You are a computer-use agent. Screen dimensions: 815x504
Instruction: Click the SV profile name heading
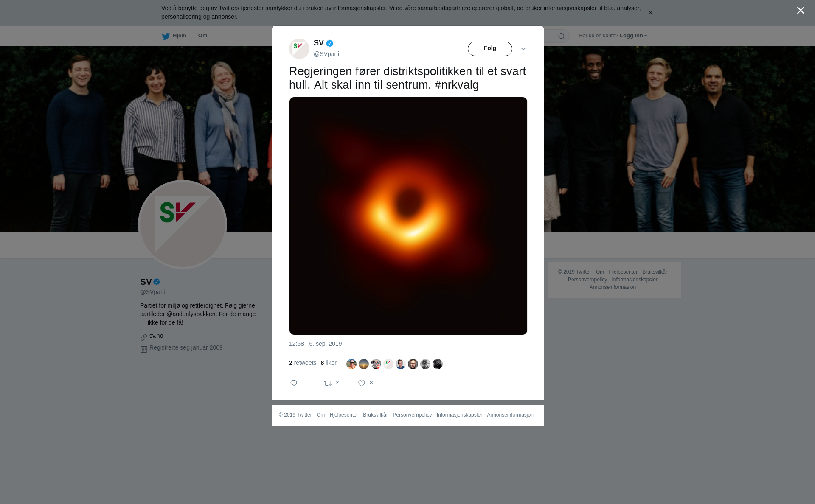[146, 282]
